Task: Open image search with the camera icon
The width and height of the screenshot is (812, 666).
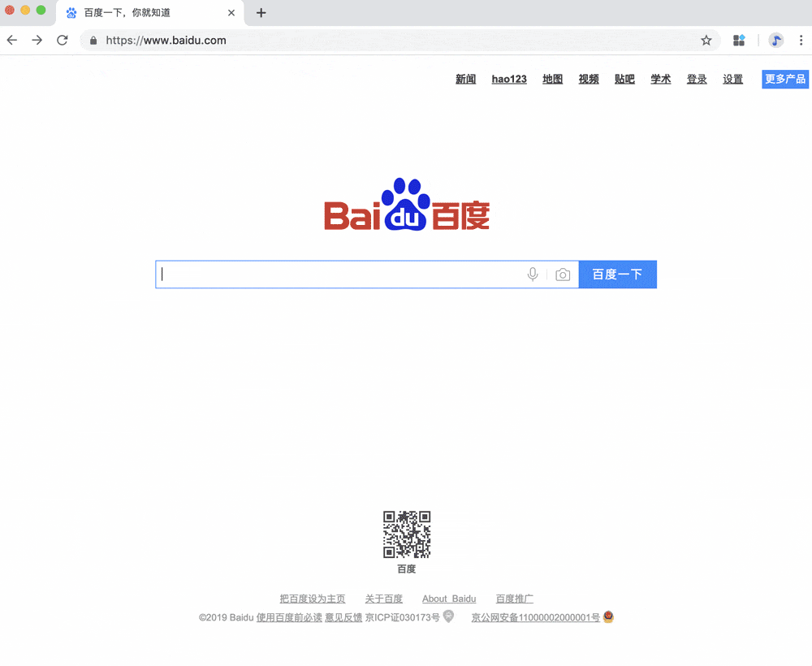Action: click(x=563, y=275)
